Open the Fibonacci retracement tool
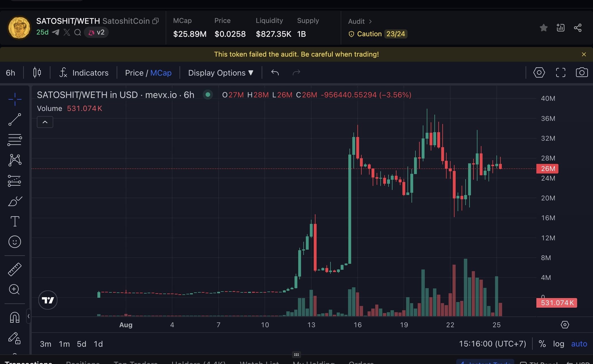Image resolution: width=593 pixels, height=364 pixels. [x=15, y=140]
